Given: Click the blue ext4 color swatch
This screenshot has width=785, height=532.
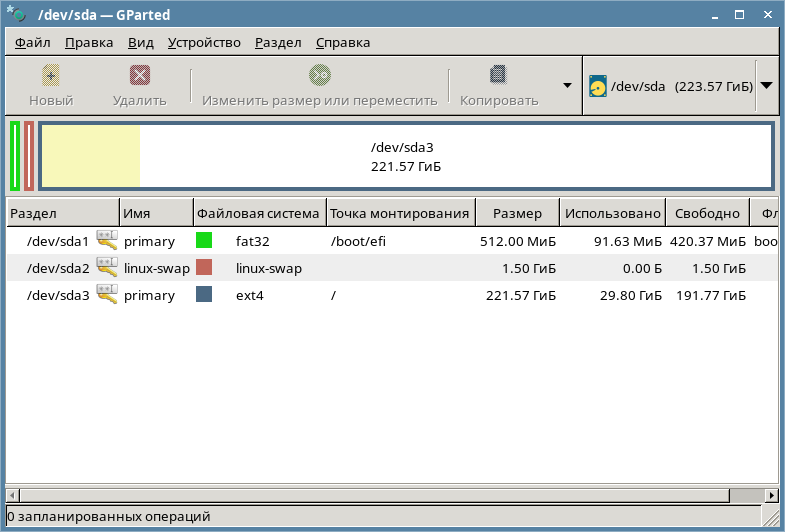Looking at the screenshot, I should pos(204,294).
